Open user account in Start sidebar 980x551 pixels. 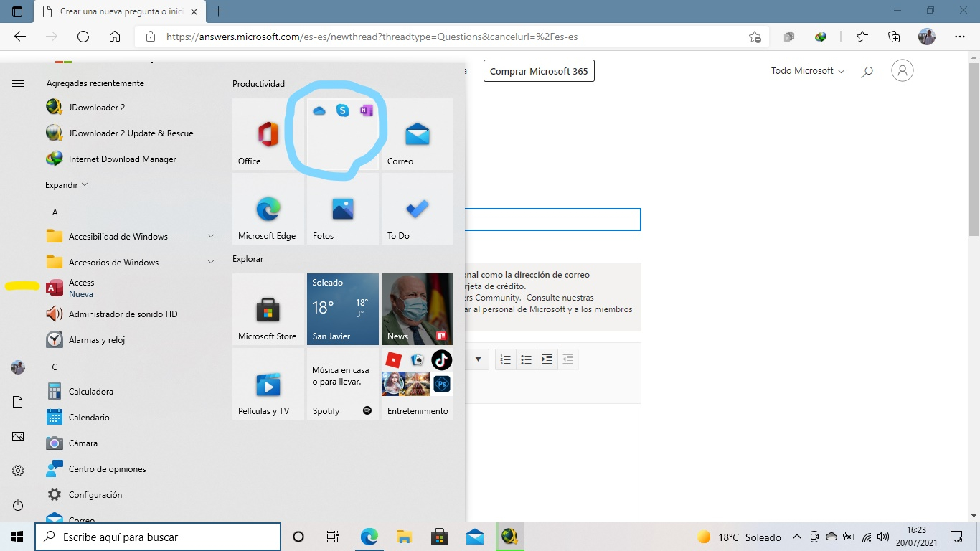tap(18, 367)
